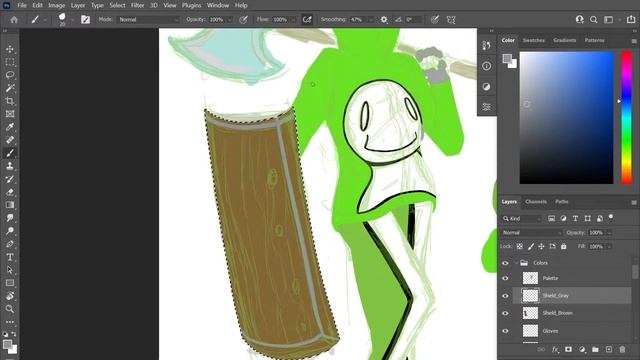Open the layer filter Kind dropdown

pyautogui.click(x=522, y=219)
